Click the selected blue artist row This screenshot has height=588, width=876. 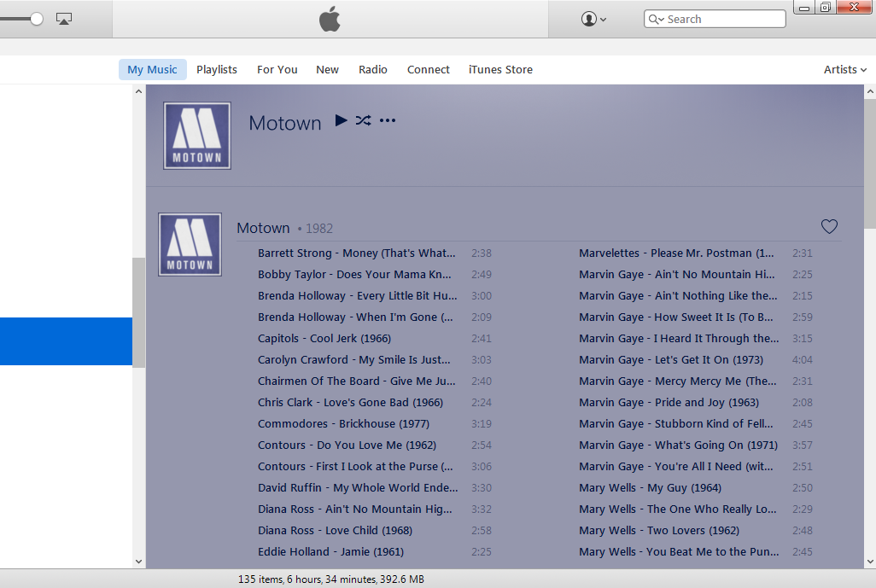(x=66, y=341)
